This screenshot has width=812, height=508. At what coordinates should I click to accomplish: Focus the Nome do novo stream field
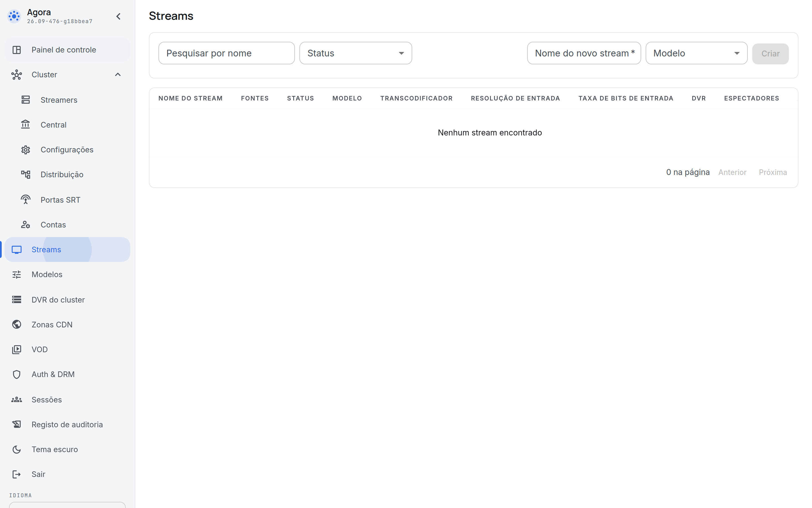584,53
